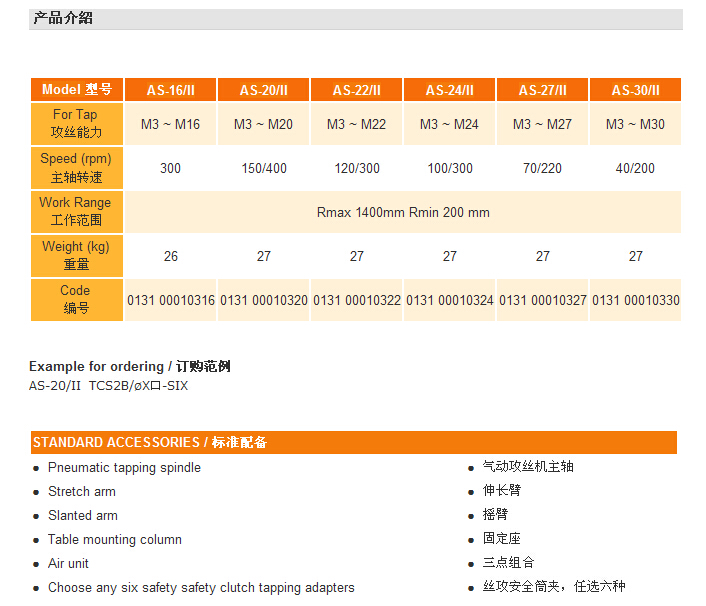Click the Work Range 工作范围 row label
Viewport: 706px width, 606px height.
(x=76, y=211)
